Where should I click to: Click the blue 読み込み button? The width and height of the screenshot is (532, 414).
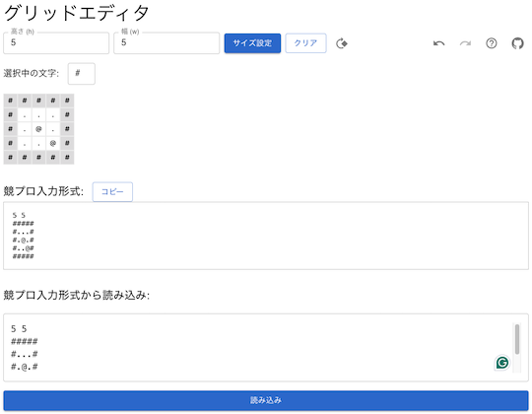266,400
